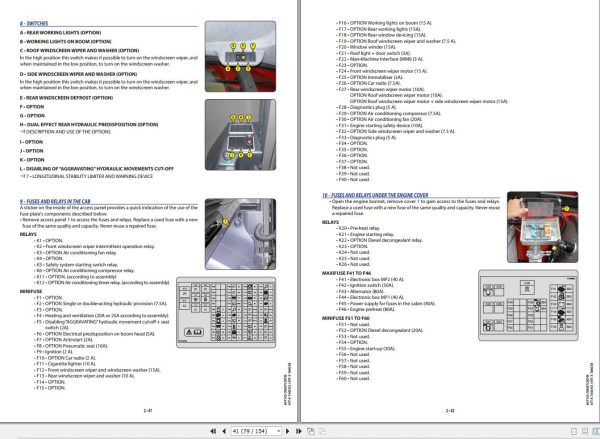Click 'F24 - Front windscreen wiper motor (15 A)' line

[382, 71]
